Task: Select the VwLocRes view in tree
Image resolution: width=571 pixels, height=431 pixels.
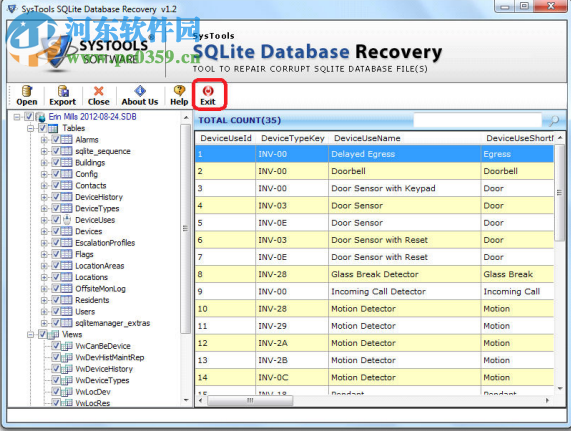Action: coord(92,403)
